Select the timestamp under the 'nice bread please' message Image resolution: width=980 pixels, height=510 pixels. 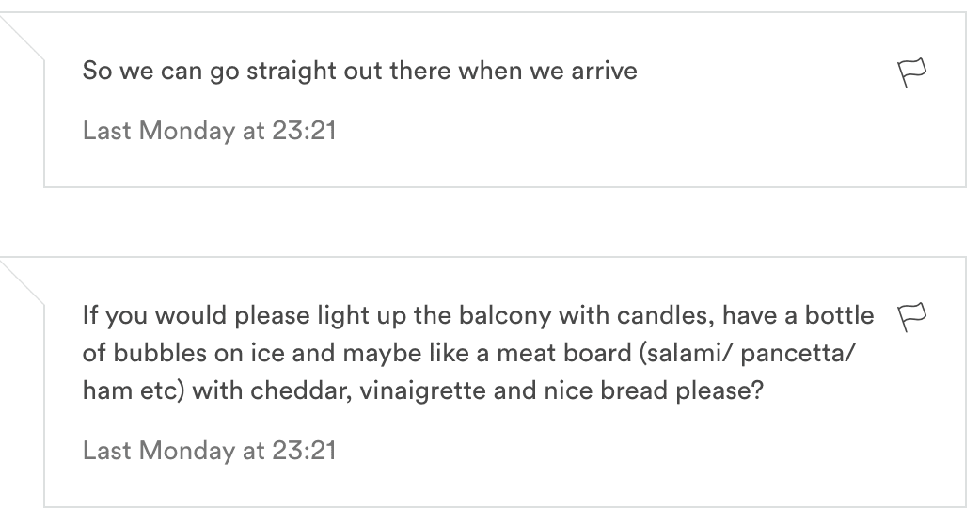click(x=210, y=451)
